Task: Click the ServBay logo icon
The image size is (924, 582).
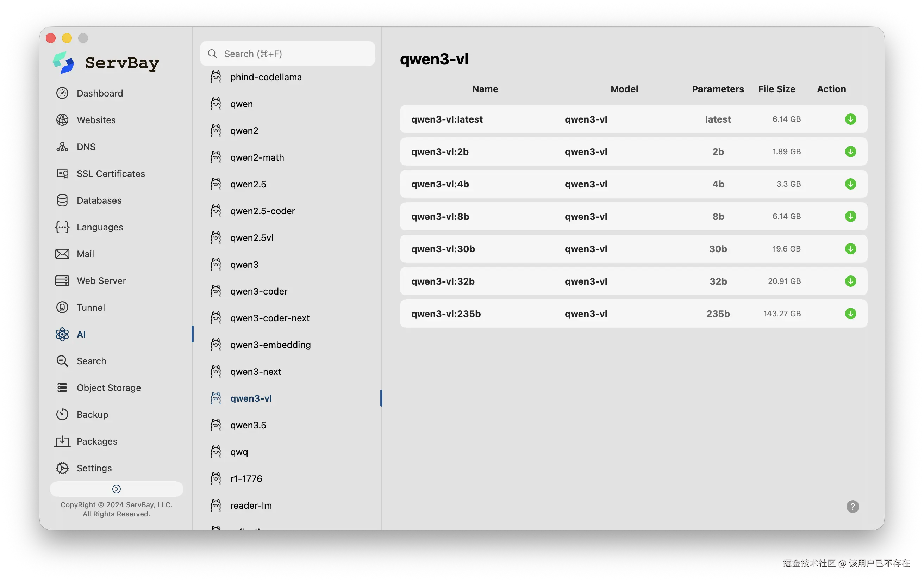Action: coord(63,63)
